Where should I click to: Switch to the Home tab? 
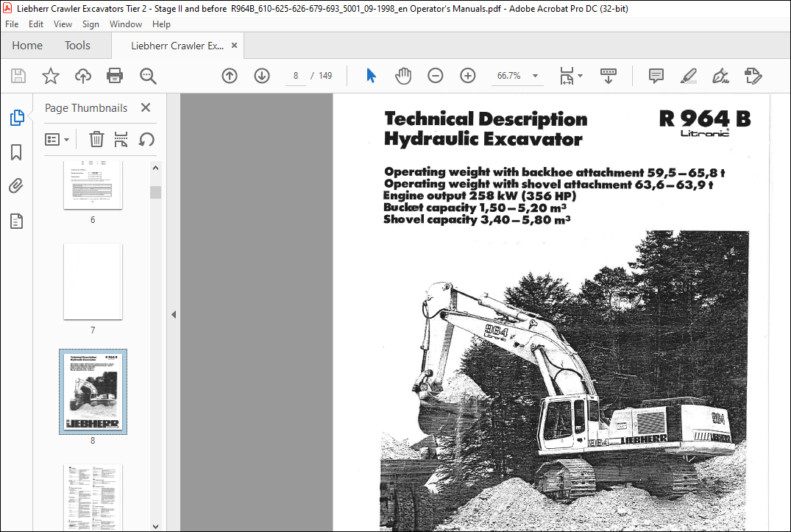[x=27, y=46]
